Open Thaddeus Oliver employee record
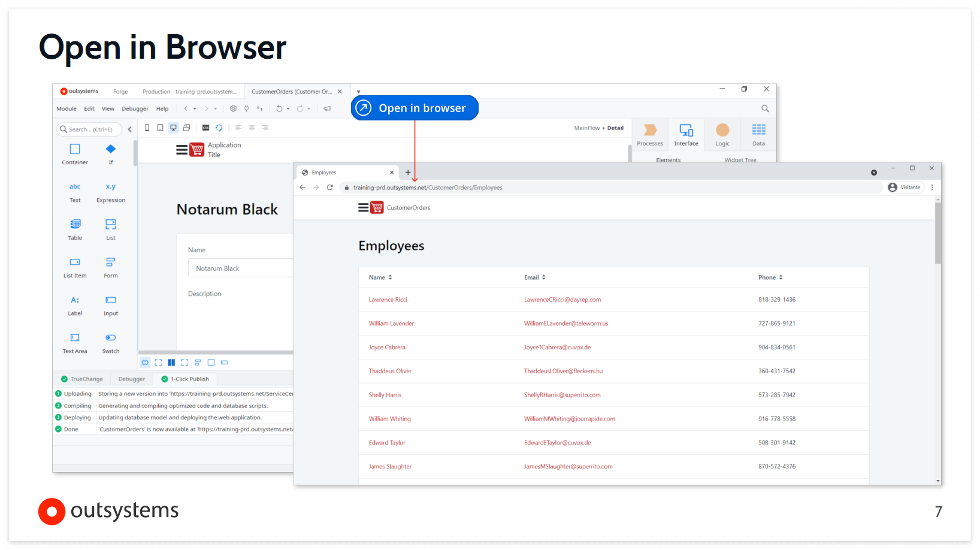Screen dimensions: 980x550 tap(390, 371)
